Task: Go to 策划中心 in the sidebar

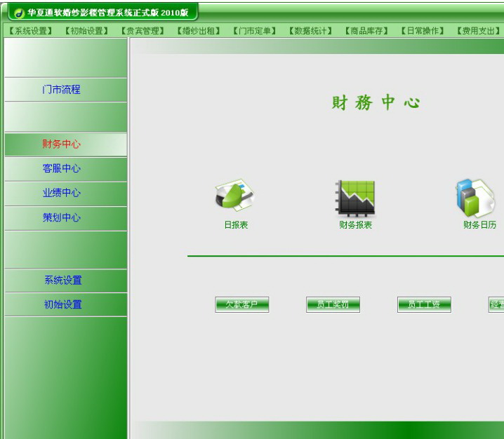Action: tap(62, 217)
